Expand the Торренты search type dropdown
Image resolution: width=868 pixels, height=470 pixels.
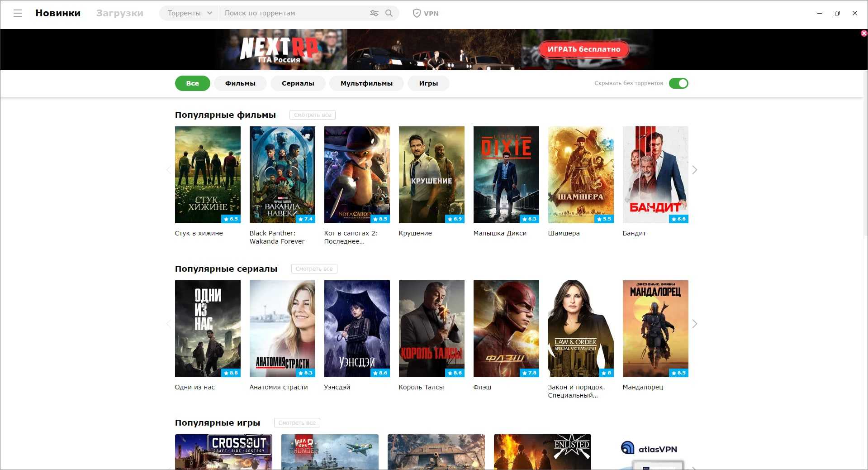189,13
